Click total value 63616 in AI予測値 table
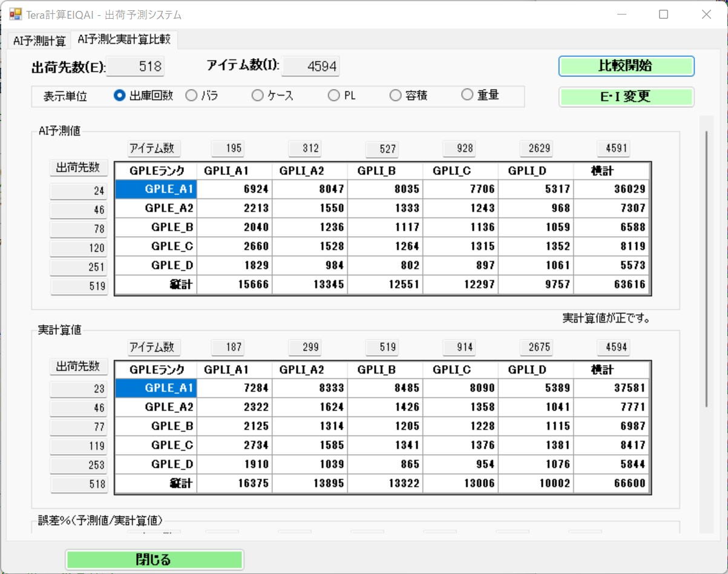 612,285
